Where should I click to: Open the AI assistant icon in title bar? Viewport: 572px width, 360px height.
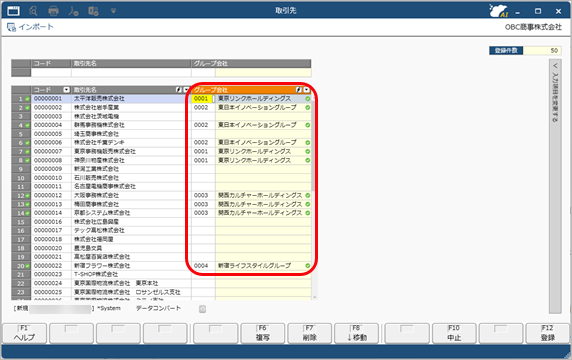pos(499,11)
